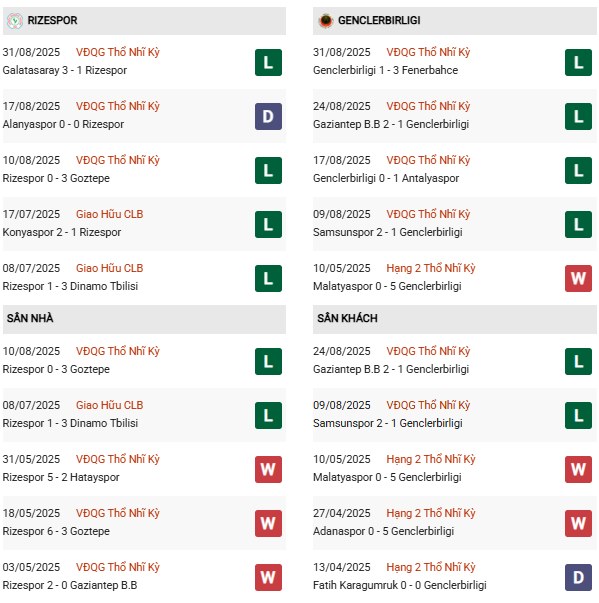The width and height of the screenshot is (599, 603).
Task: Click W badge for Rizespor 6-3 Goztepe
Action: tap(268, 523)
